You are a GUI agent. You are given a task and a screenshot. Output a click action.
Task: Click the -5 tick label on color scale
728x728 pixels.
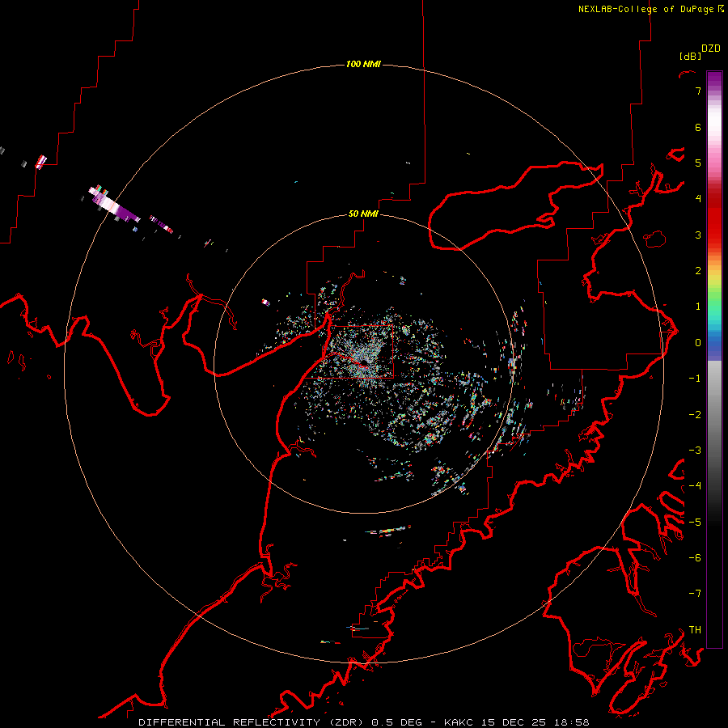coord(695,522)
